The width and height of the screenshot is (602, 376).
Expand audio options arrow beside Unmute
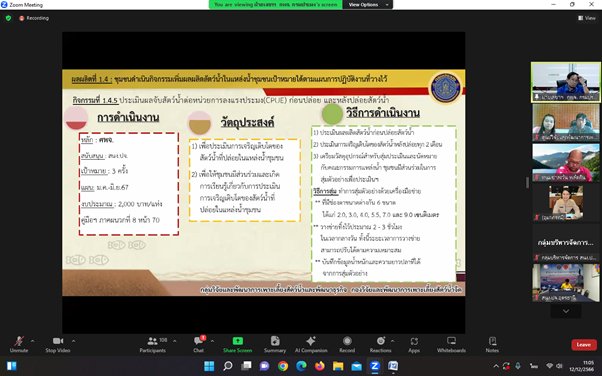click(x=33, y=341)
